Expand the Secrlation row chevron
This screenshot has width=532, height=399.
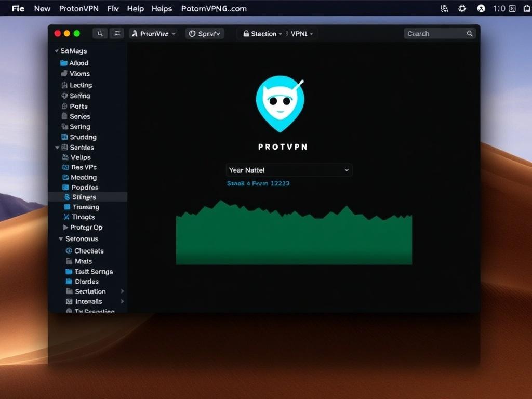point(123,291)
